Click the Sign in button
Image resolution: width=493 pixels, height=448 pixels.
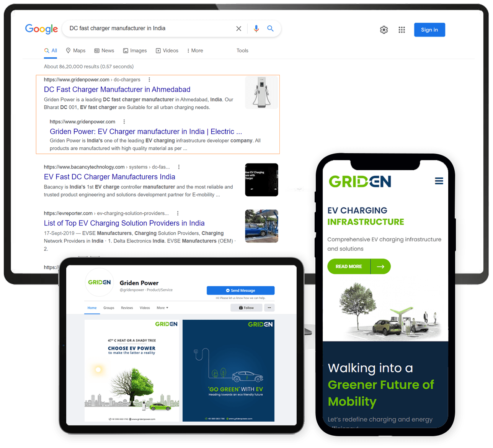(429, 30)
